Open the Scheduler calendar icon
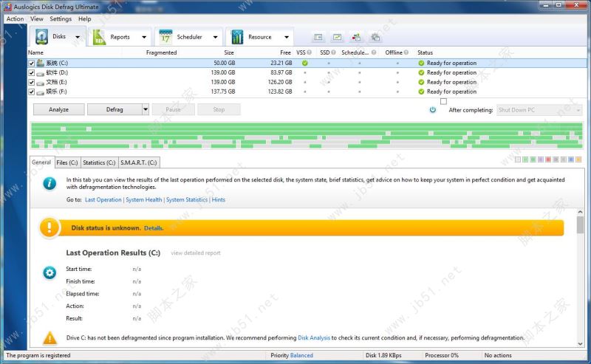This screenshot has width=591, height=364. (x=165, y=37)
